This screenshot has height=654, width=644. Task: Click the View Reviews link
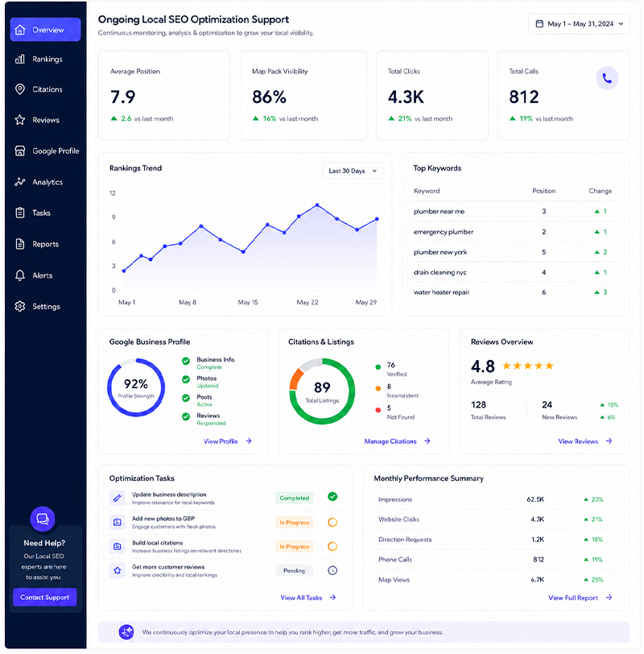click(x=578, y=441)
